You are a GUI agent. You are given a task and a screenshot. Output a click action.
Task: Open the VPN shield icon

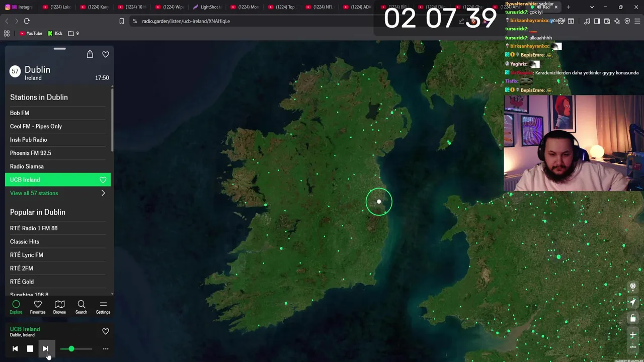pyautogui.click(x=627, y=21)
